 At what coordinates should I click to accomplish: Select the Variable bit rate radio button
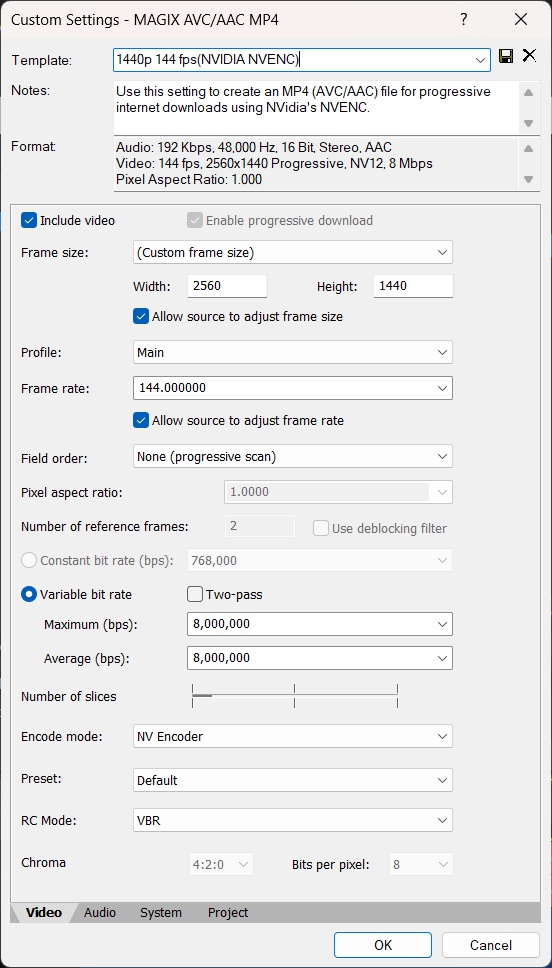tap(29, 595)
